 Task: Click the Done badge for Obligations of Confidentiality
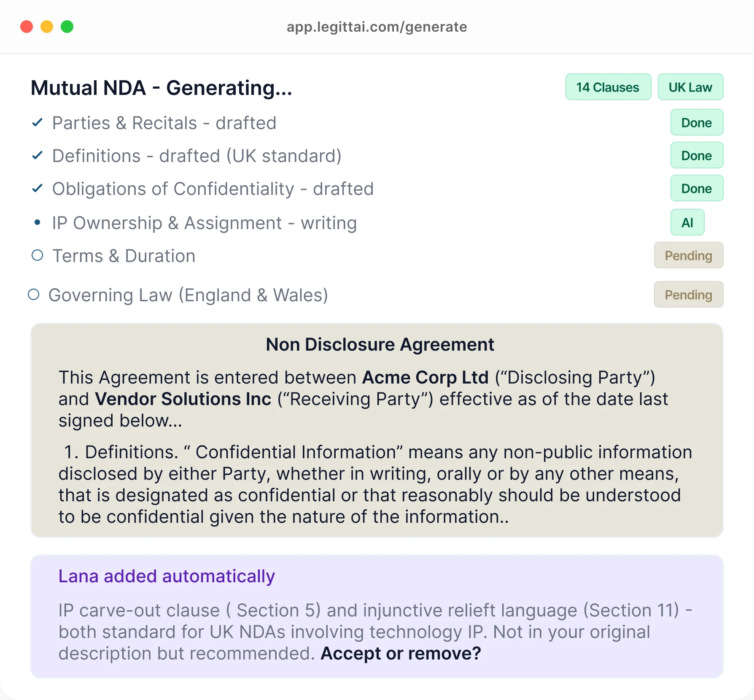697,188
